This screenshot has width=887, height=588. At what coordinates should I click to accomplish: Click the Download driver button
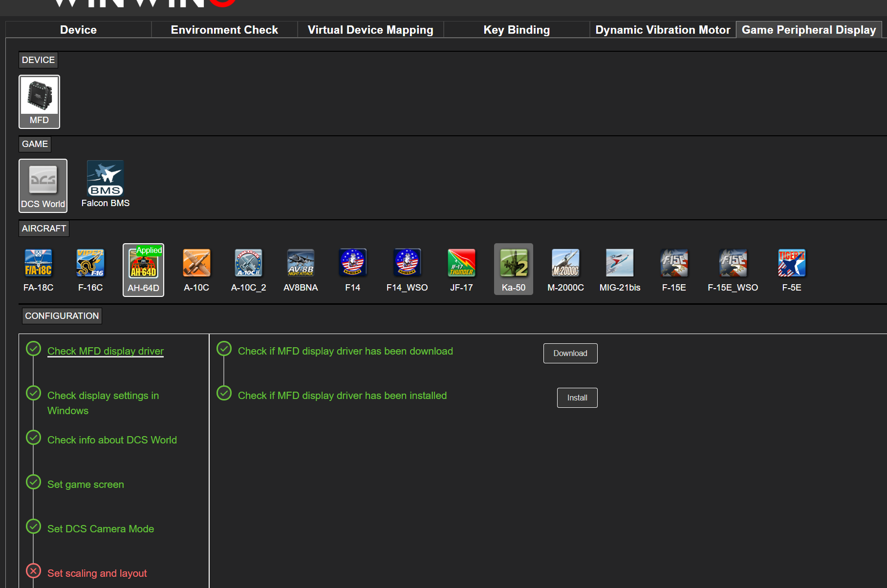(570, 353)
